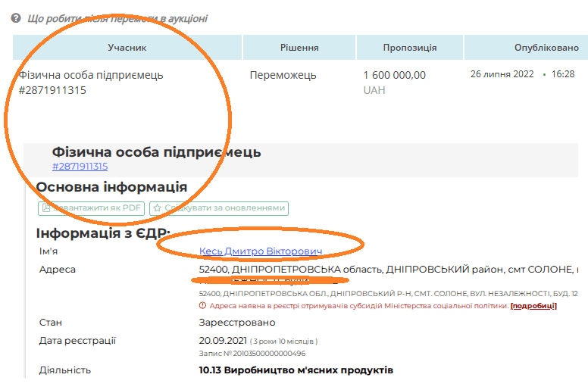Image resolution: width=588 pixels, height=390 pixels.
Task: Click the '10.13 Виробництво м'ясних продуктів' activity text
Action: tap(296, 370)
